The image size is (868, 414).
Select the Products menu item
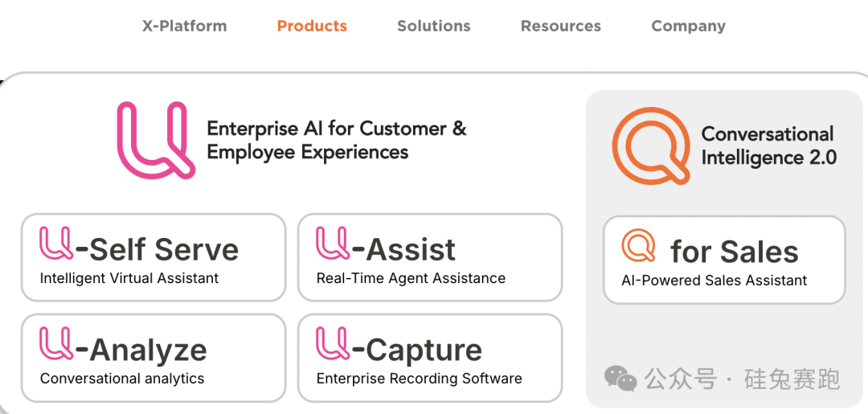[312, 26]
